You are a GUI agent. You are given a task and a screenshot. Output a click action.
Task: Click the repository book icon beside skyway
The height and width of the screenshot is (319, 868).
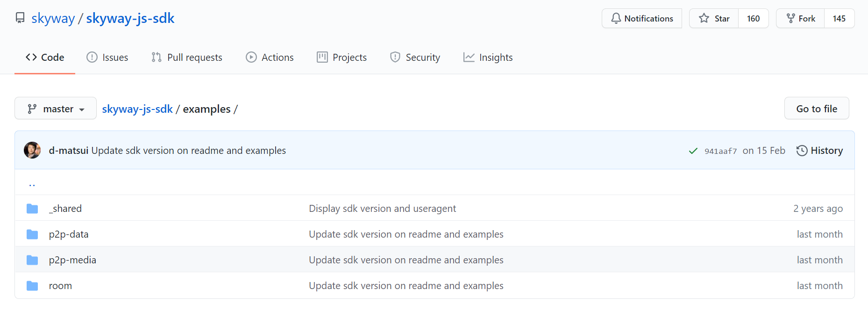[20, 18]
